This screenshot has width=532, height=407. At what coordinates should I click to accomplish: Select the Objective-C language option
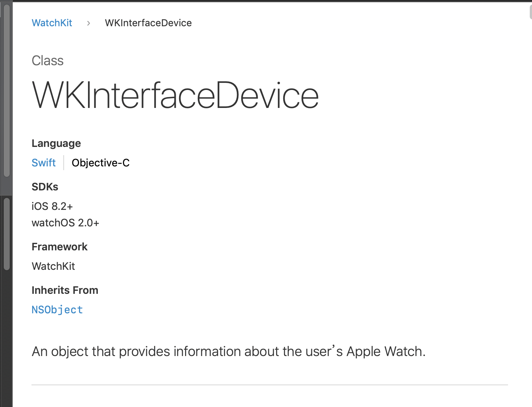point(100,163)
